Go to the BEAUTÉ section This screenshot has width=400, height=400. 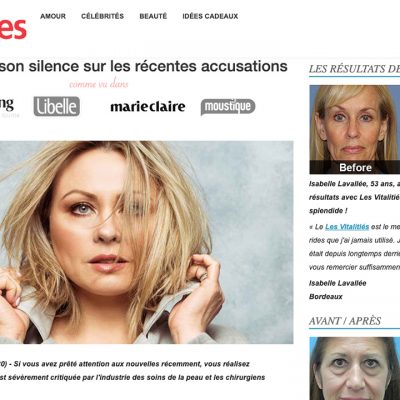click(153, 16)
